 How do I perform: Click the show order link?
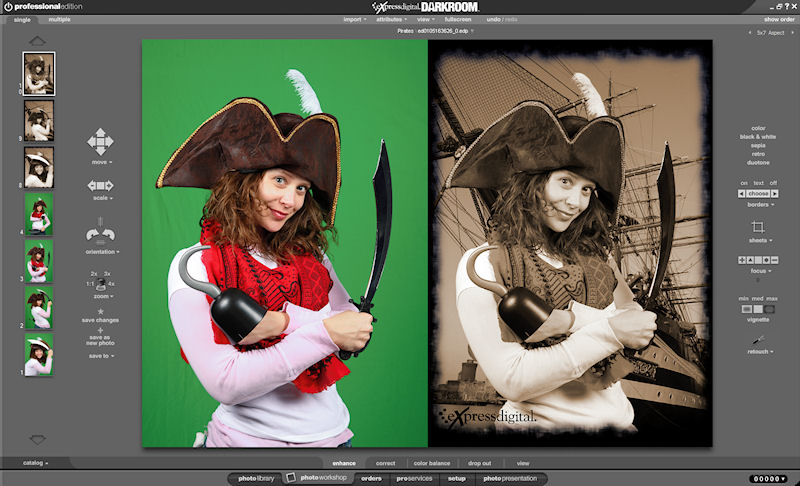[x=778, y=19]
